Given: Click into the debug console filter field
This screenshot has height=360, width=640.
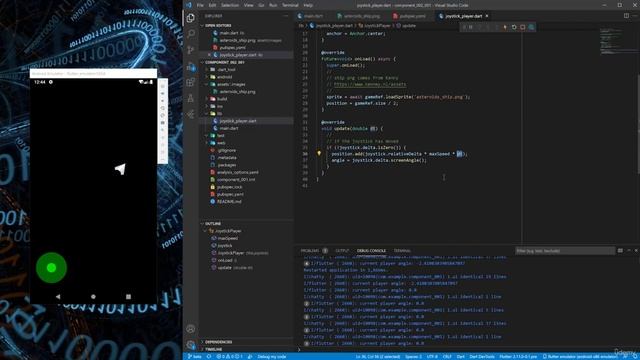Looking at the screenshot, I should (565, 251).
